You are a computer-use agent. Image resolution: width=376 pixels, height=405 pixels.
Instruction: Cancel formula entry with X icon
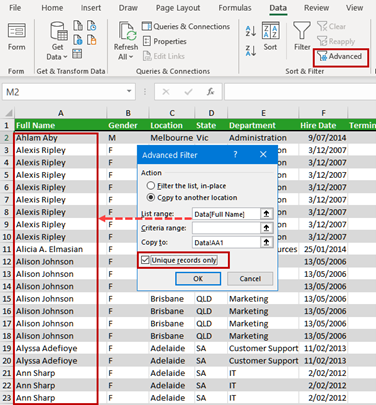[x=166, y=92]
